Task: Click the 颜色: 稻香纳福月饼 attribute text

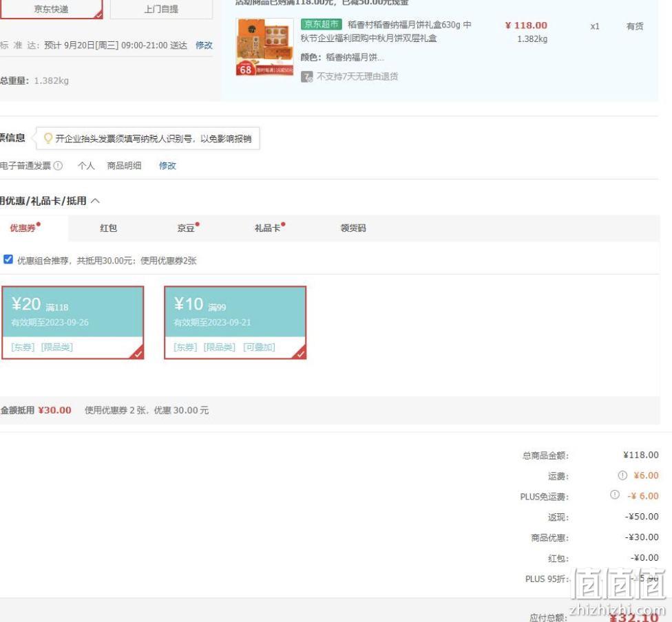Action: click(342, 57)
